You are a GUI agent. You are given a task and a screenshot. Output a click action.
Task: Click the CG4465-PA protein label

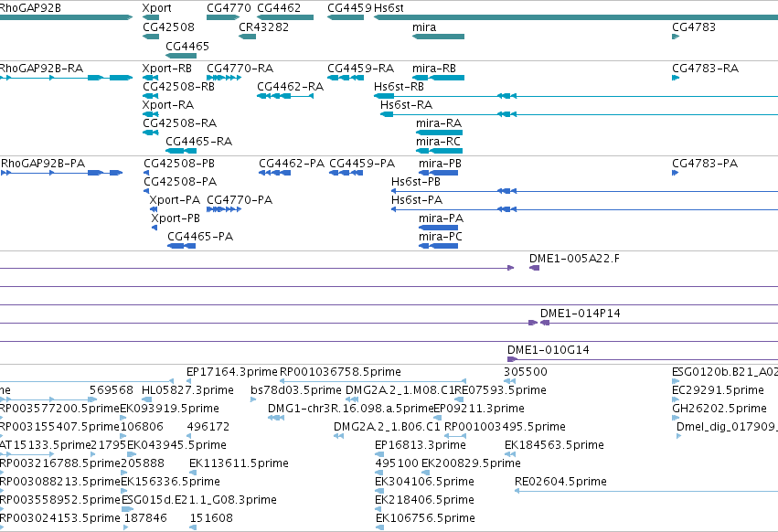[x=200, y=236]
